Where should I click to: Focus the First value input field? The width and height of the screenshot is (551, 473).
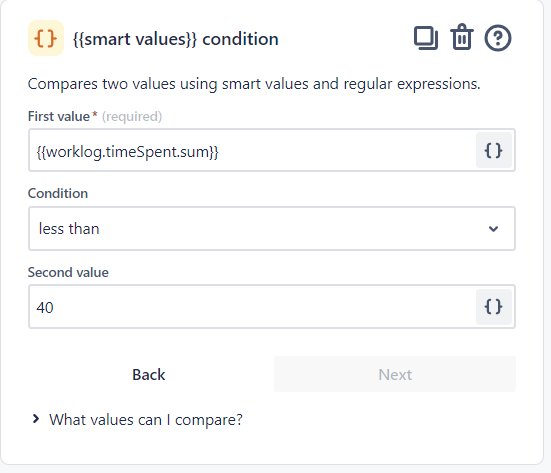(252, 150)
